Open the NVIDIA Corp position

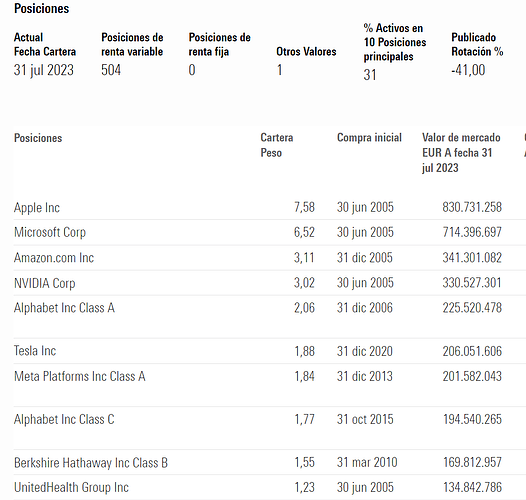(45, 283)
